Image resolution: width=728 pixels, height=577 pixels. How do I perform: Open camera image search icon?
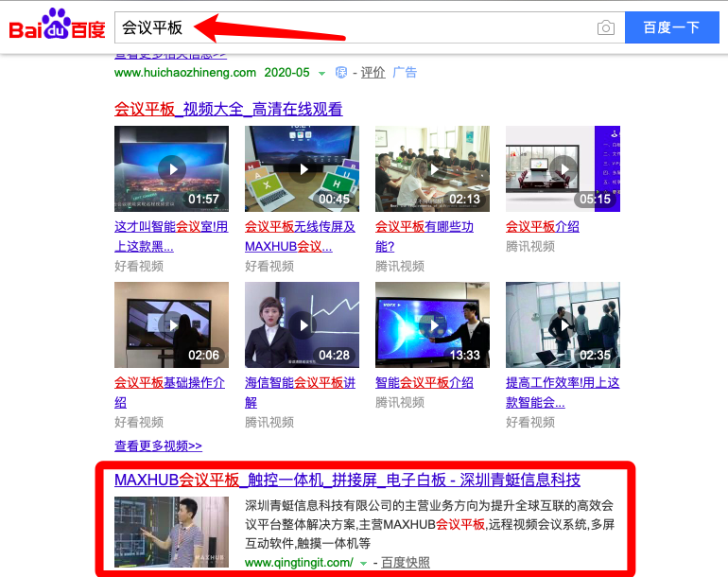[605, 27]
